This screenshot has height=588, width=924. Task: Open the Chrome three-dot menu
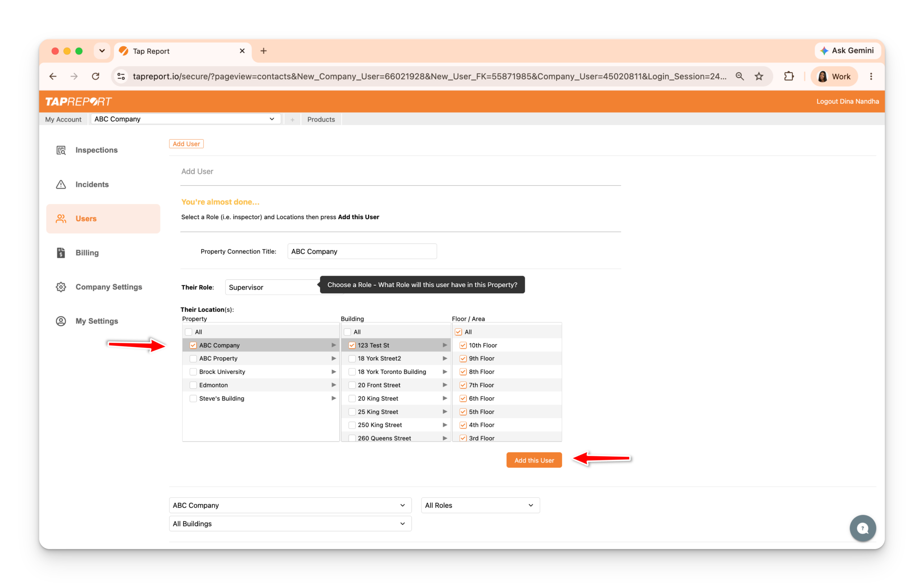(x=871, y=77)
